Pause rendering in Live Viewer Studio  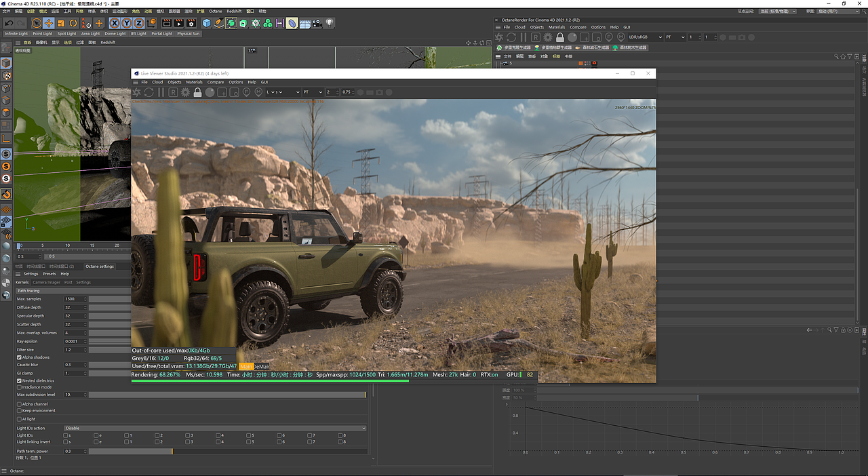point(161,92)
